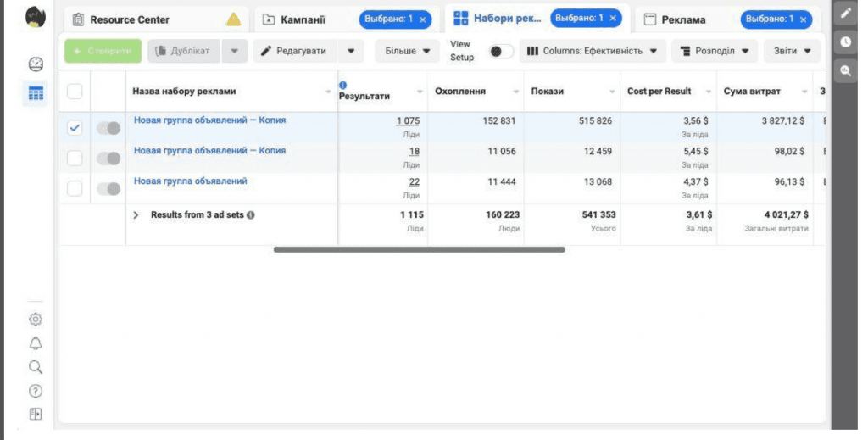
Task: Open the Новая группа объявлений link
Action: coord(191,181)
